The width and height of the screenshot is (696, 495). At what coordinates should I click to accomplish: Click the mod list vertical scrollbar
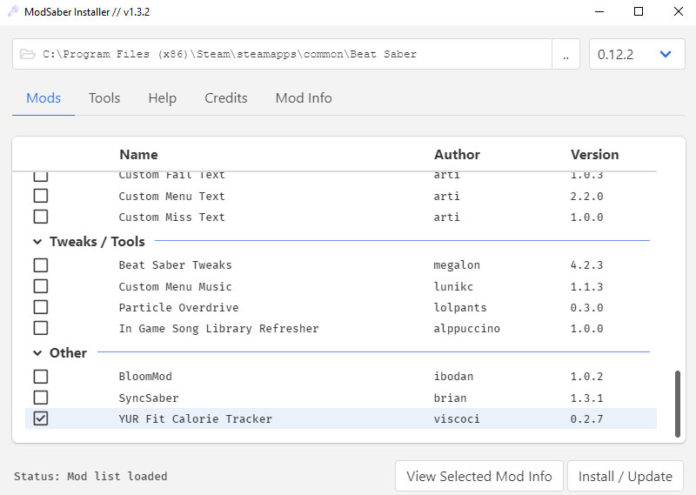678,402
